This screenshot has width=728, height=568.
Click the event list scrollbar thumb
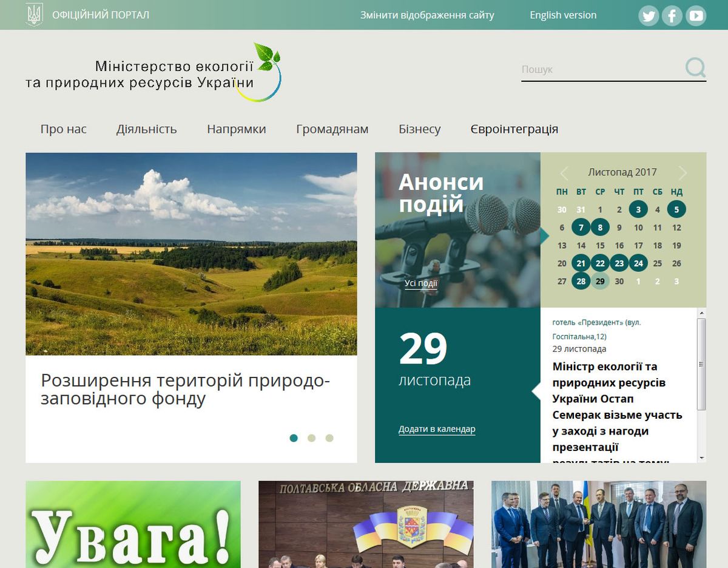[701, 364]
